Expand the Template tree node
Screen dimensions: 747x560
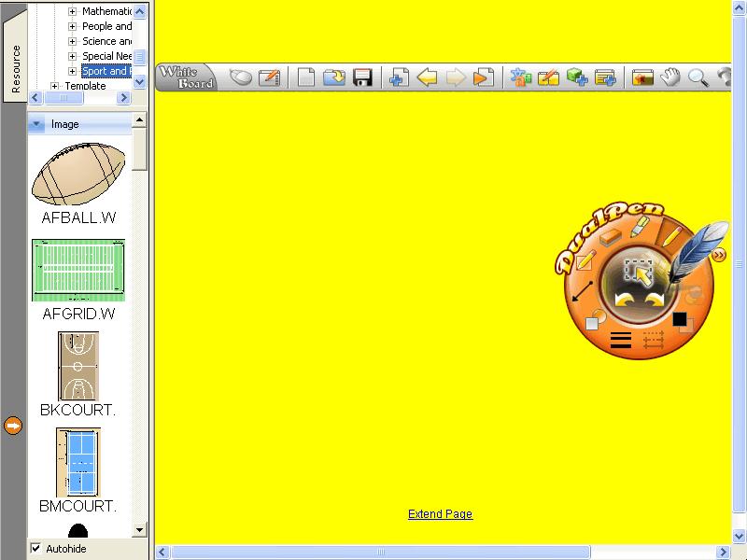(54, 86)
